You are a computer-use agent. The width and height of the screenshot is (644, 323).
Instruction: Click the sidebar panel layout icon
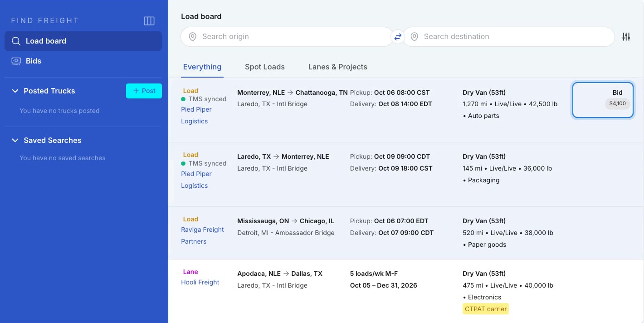point(149,21)
